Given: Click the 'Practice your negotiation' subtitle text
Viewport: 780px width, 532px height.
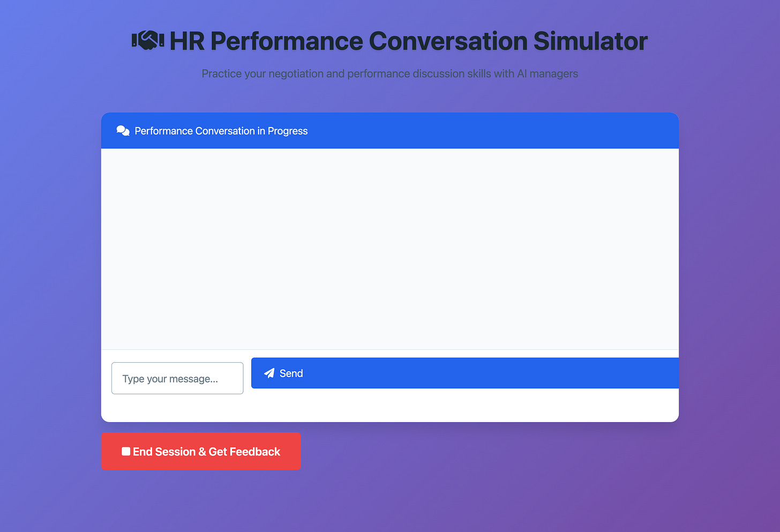Looking at the screenshot, I should point(390,73).
